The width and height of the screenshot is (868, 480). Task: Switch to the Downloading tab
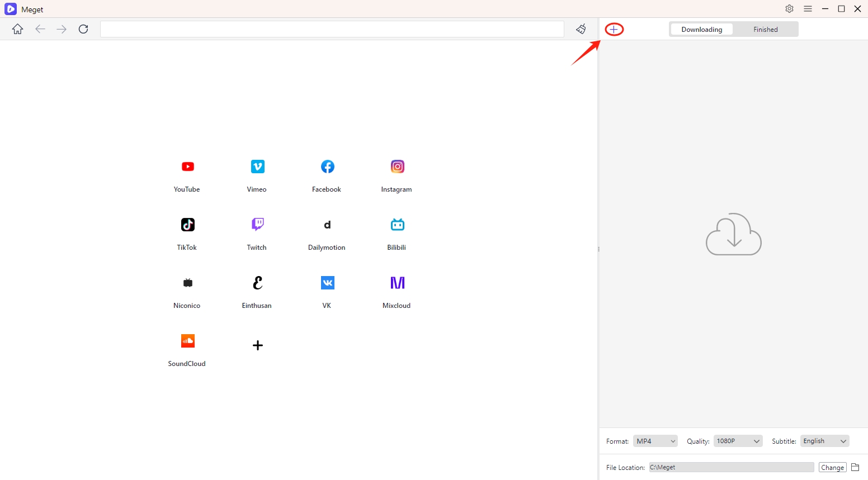point(702,30)
